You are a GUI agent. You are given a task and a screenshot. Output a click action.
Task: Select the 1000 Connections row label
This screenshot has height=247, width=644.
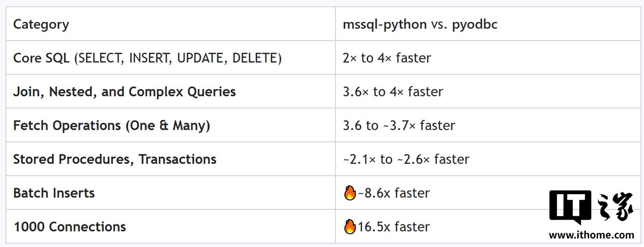(70, 227)
